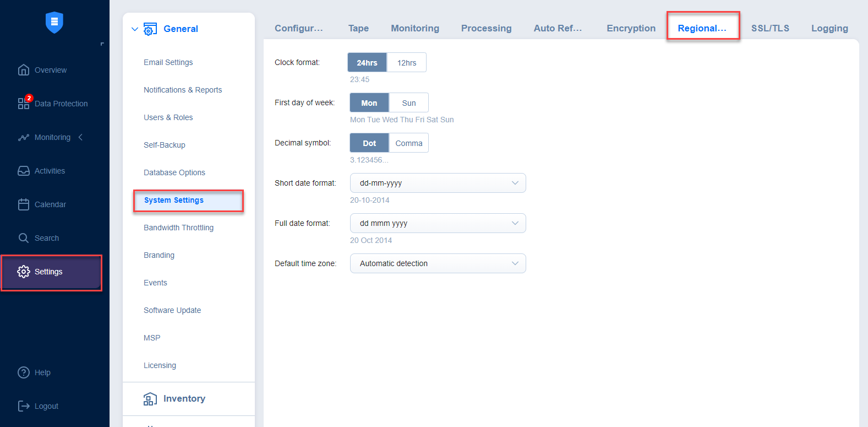Click the Logout arrow icon
Viewport: 868px width, 427px height.
23,406
